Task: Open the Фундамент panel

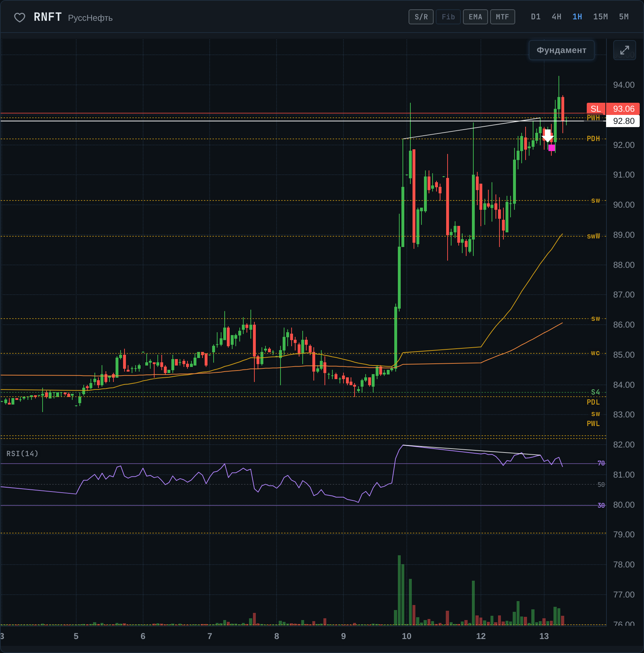Action: click(561, 50)
